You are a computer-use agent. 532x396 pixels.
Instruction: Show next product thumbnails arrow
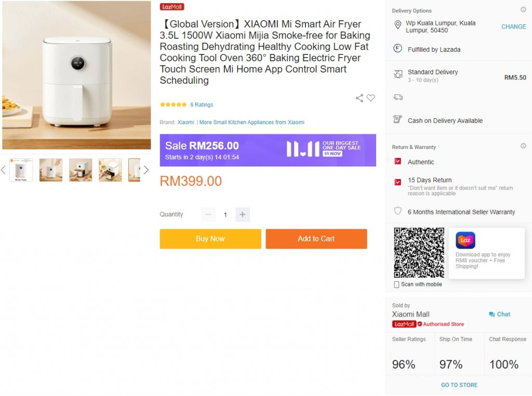(x=146, y=170)
